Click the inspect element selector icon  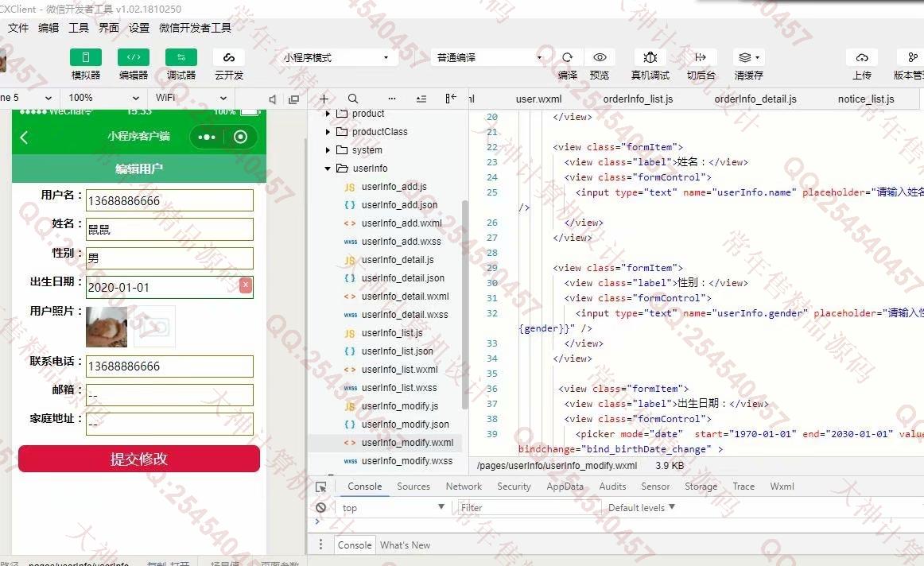click(321, 487)
